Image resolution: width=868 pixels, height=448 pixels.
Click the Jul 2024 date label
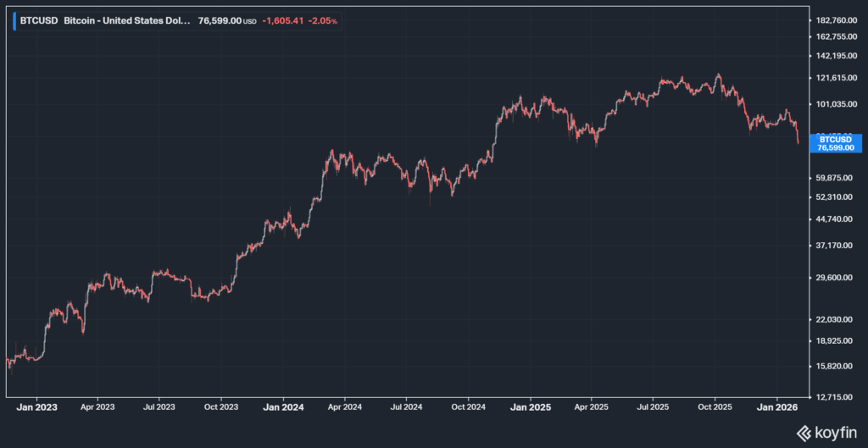click(406, 407)
